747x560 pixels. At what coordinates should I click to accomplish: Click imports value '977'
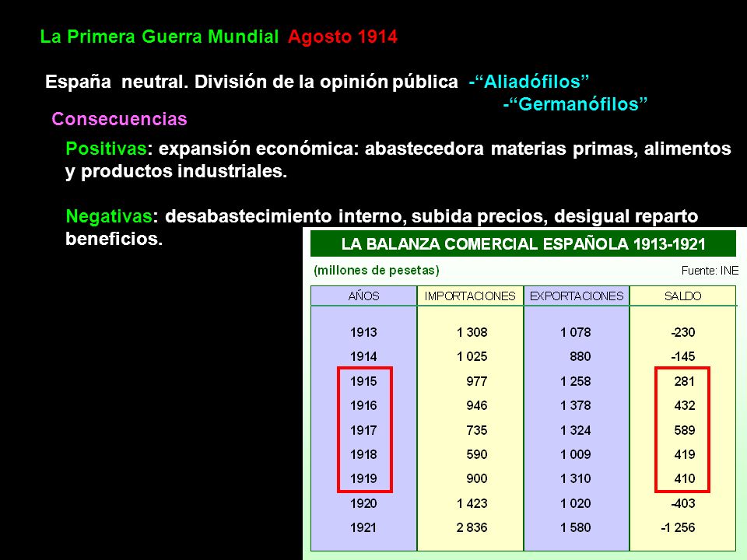[477, 381]
